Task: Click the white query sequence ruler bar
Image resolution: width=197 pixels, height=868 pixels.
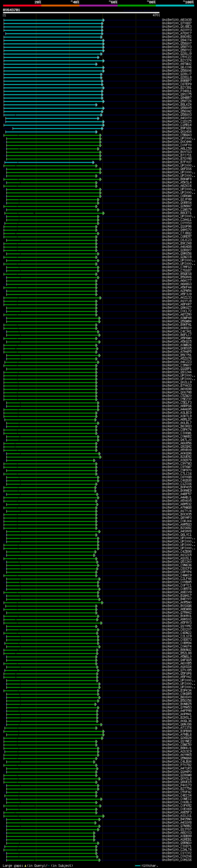Action: pos(81,13)
